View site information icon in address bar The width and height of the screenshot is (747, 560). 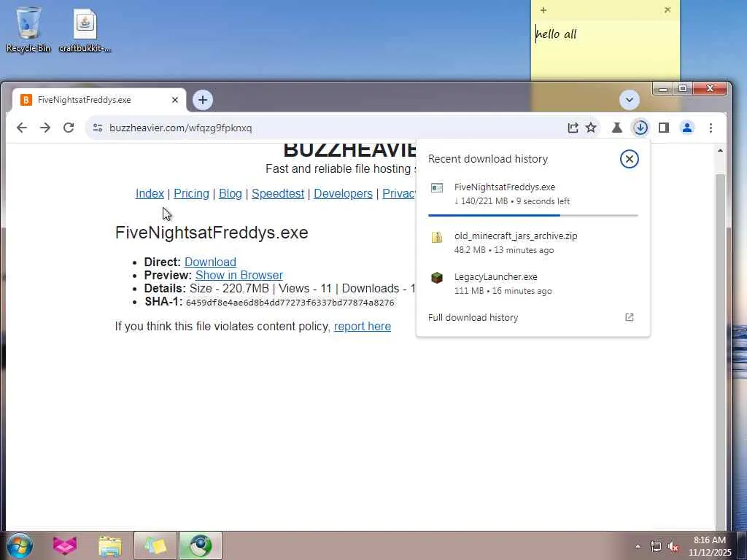[98, 128]
